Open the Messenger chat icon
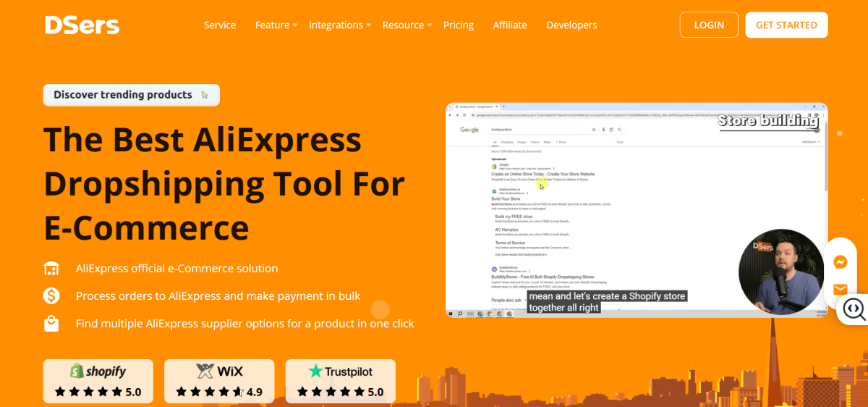Screen dimensions: 868x407 coord(841,262)
